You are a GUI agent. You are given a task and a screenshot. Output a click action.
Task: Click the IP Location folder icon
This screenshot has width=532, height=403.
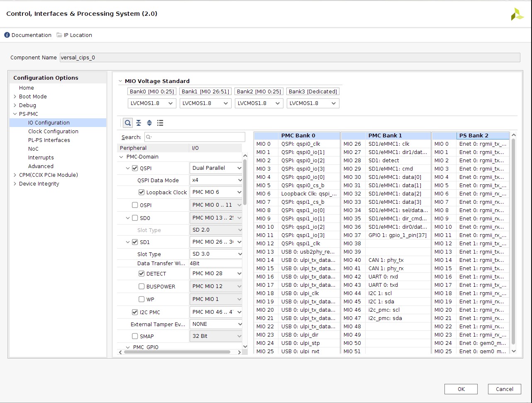pyautogui.click(x=59, y=35)
